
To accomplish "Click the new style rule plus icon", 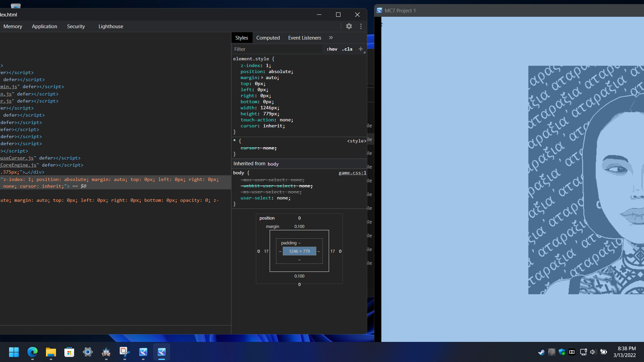I will pyautogui.click(x=361, y=49).
